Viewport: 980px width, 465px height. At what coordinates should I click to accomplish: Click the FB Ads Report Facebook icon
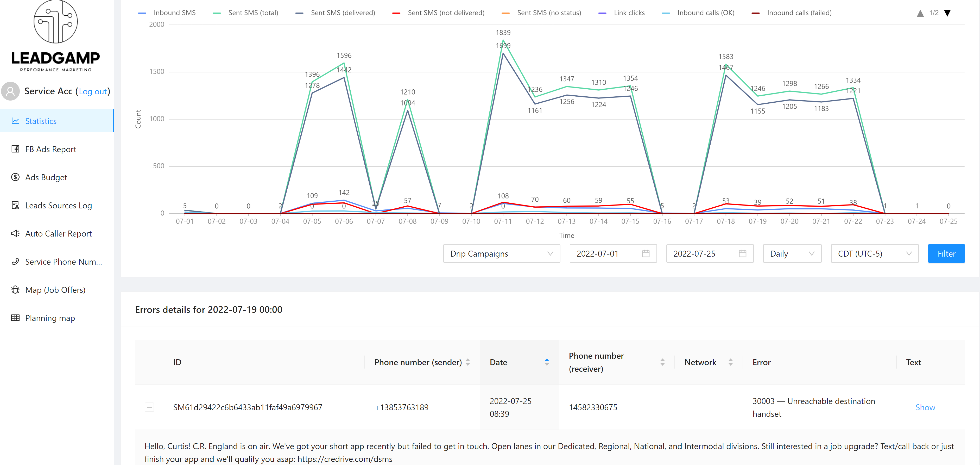[x=15, y=149]
